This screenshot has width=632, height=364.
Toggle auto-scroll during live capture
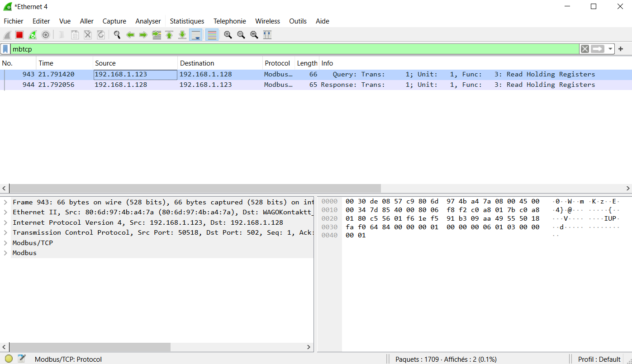point(196,35)
